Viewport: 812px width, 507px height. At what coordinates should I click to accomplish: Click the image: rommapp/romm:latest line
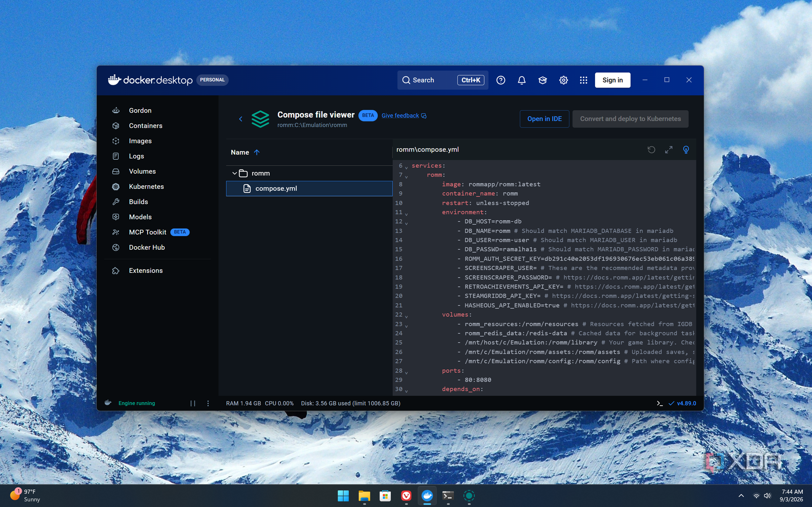point(491,184)
